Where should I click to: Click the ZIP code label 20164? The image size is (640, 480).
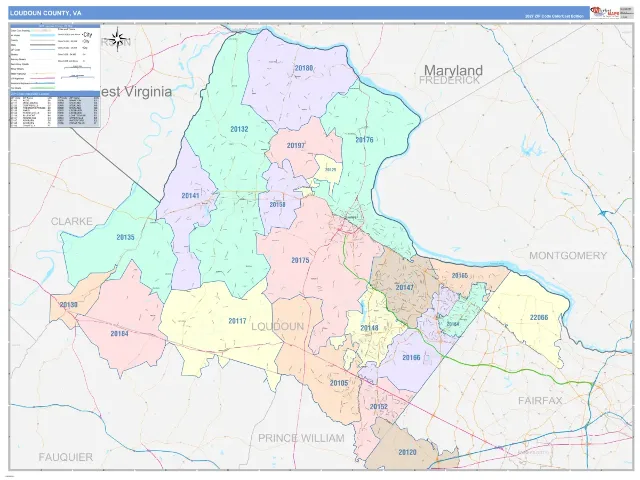tap(453, 324)
